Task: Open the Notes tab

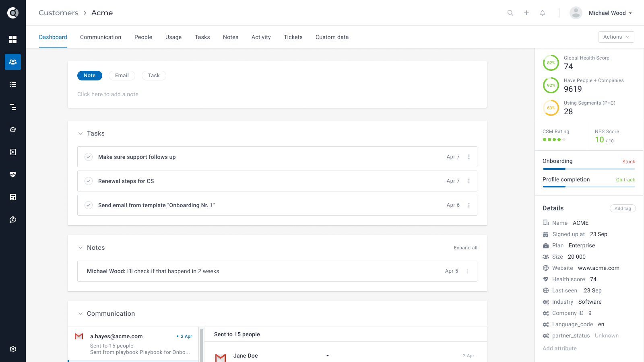Action: [x=231, y=37]
